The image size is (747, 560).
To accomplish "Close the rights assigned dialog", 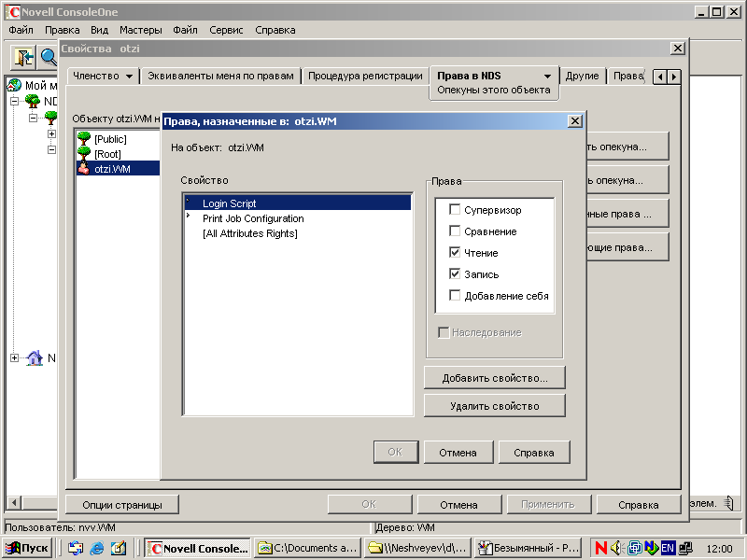I will click(x=575, y=121).
